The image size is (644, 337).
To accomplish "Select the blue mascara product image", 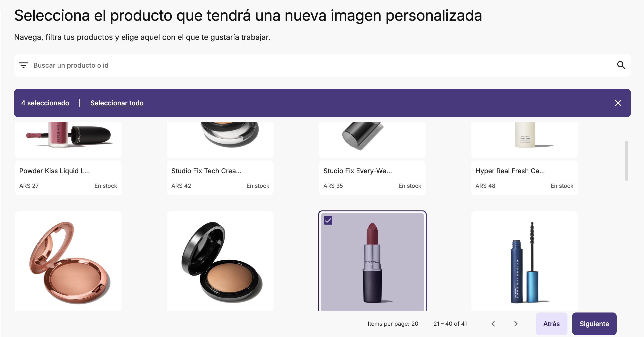I will point(524,261).
